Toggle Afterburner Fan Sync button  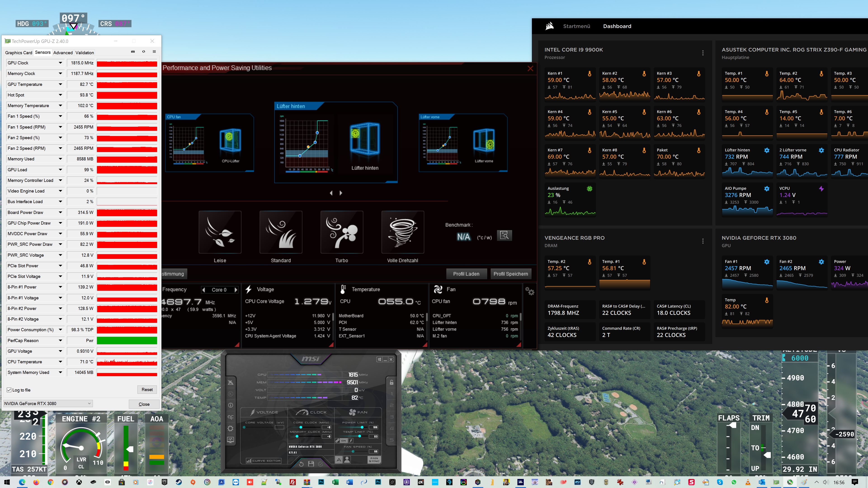click(374, 460)
